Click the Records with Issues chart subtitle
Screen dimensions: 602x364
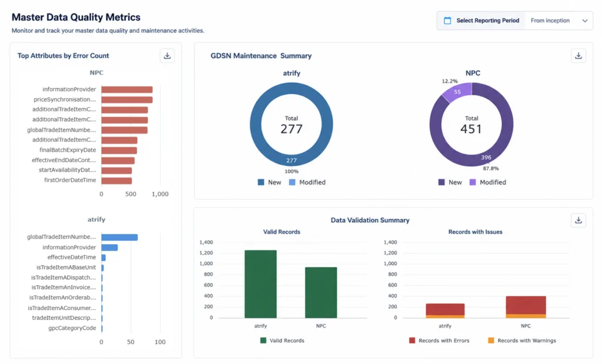tap(475, 232)
